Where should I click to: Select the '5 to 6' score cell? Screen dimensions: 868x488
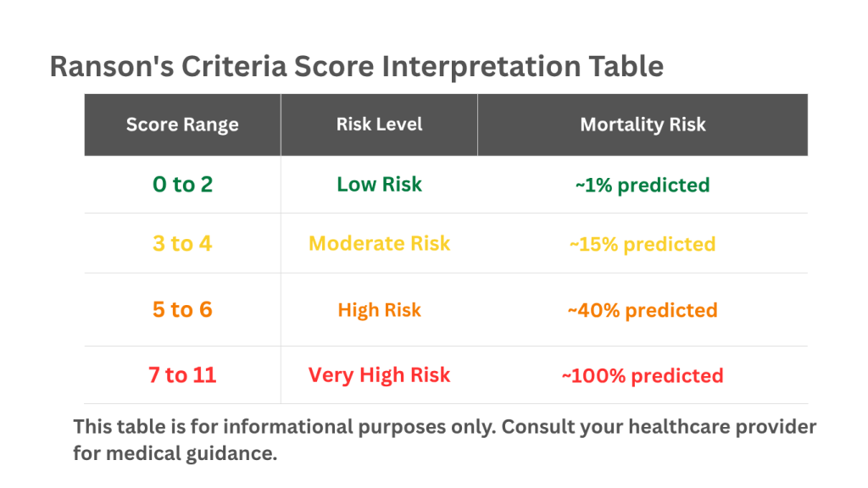[182, 310]
